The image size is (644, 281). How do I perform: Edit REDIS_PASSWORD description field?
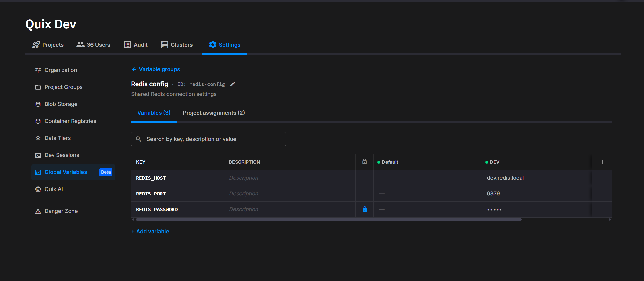(x=290, y=209)
